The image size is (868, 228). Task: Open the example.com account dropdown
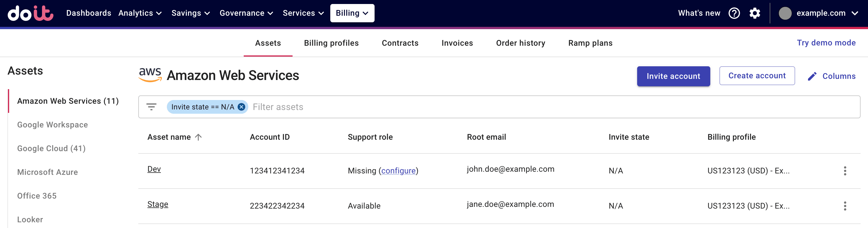point(826,13)
